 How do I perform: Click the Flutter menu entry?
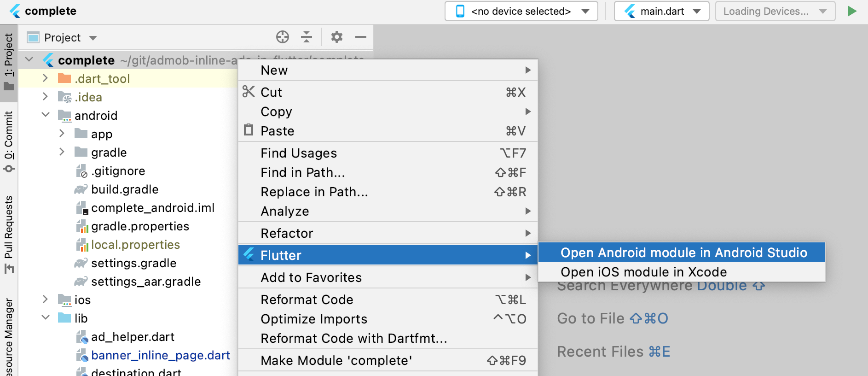[388, 255]
